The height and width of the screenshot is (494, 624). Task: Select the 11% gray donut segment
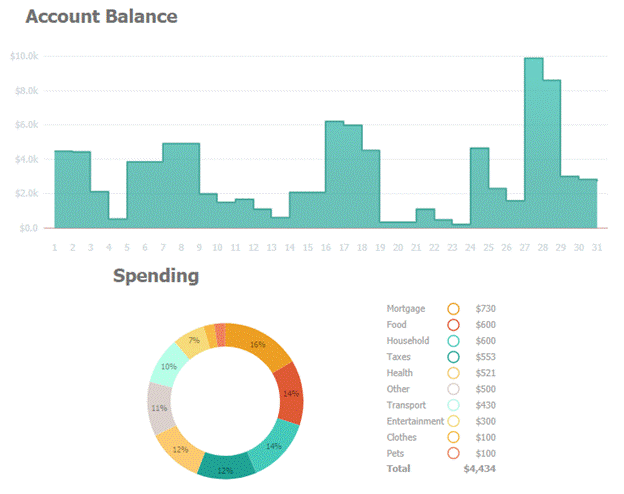pyautogui.click(x=160, y=408)
